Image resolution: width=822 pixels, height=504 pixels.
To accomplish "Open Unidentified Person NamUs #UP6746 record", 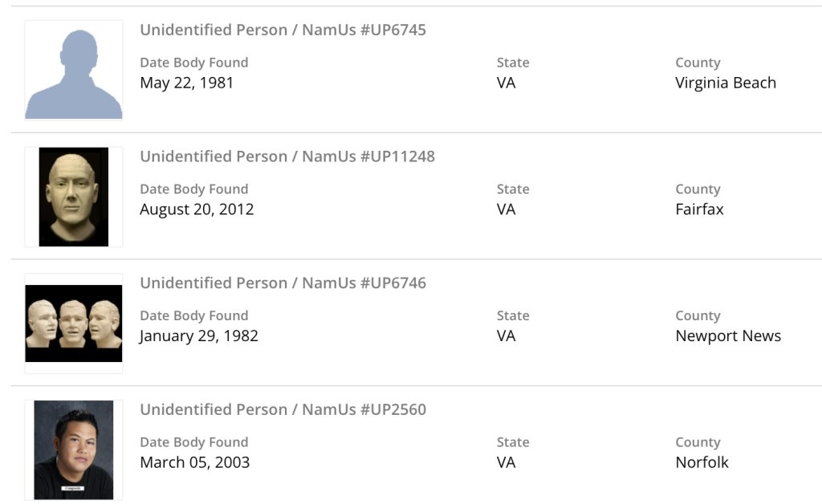I will pyautogui.click(x=283, y=283).
